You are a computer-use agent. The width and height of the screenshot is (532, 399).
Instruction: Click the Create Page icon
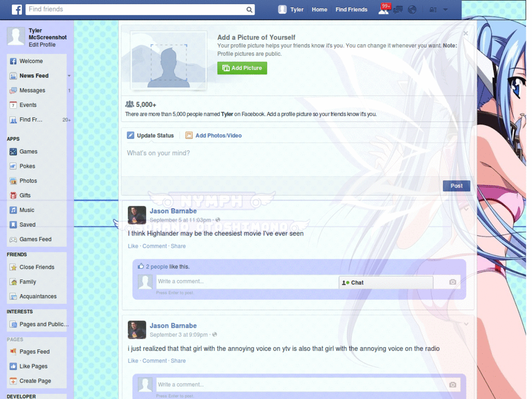pos(13,381)
